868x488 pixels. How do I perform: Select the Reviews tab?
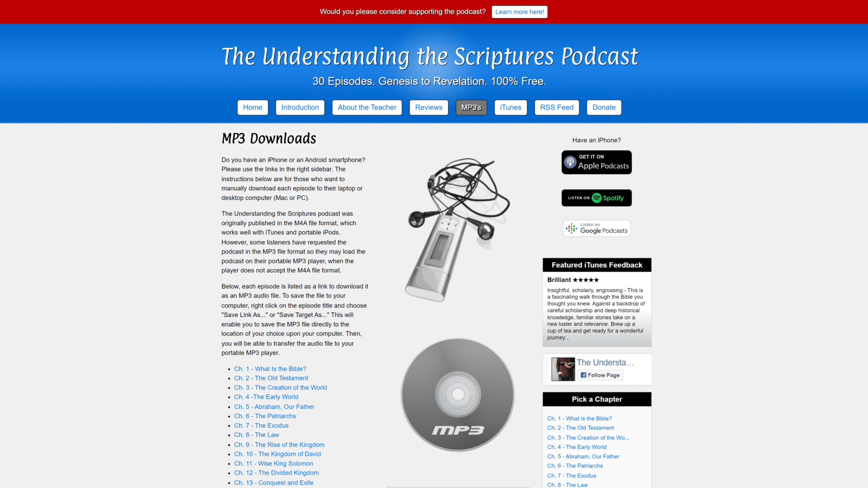(x=429, y=107)
